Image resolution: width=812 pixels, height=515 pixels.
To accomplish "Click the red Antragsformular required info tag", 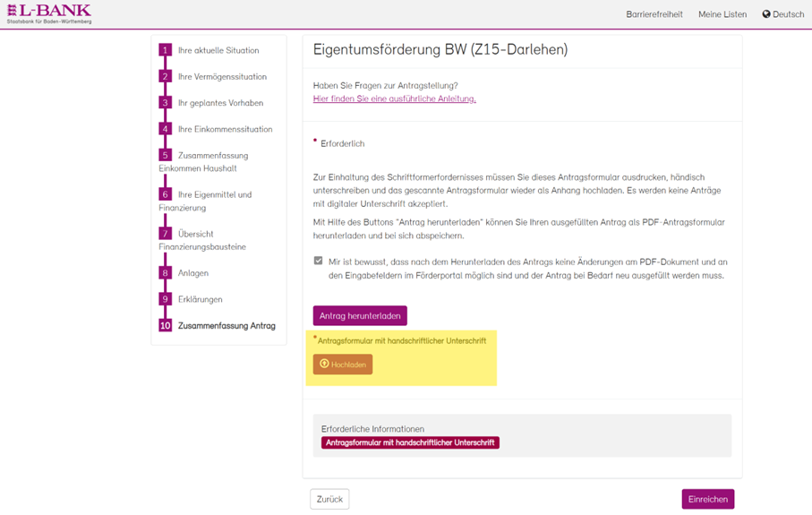I will pyautogui.click(x=410, y=442).
